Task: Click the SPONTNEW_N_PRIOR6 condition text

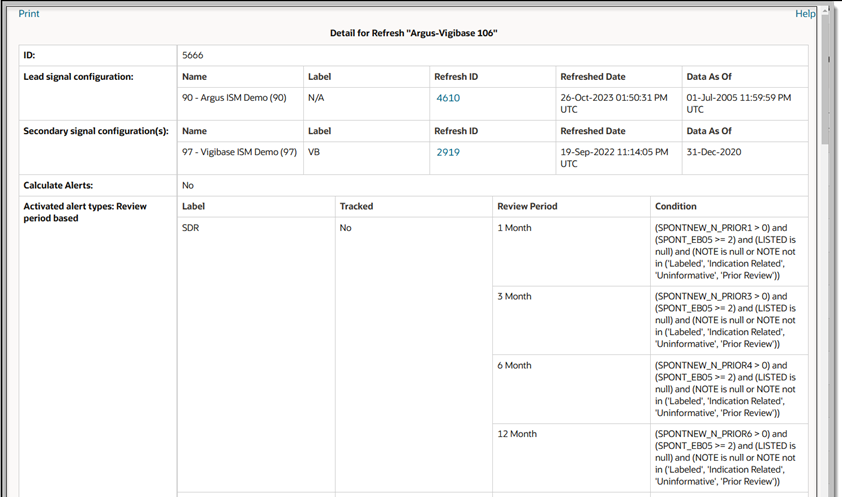Action: 725,458
